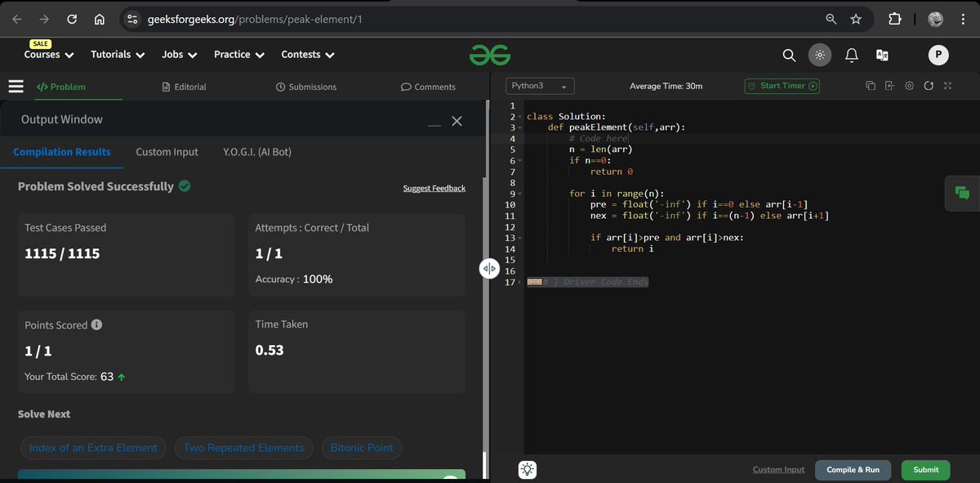Enter fullscreen editor mode
This screenshot has height=483, width=980.
click(947, 86)
